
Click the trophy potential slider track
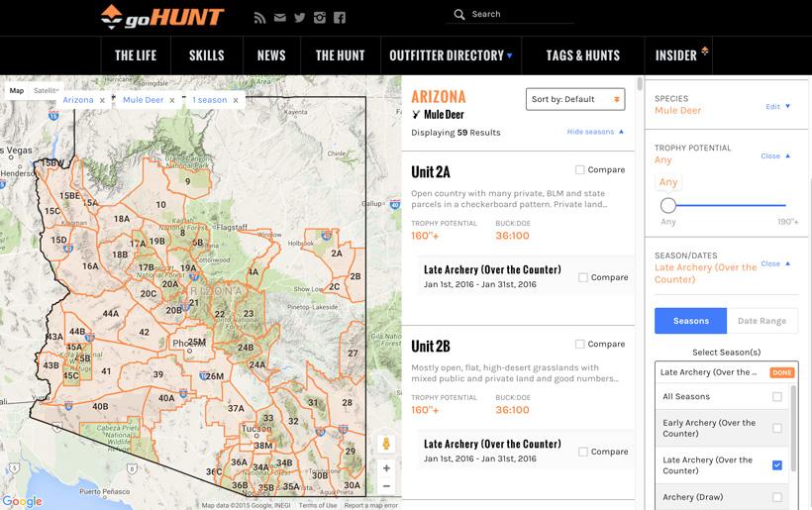pos(731,206)
